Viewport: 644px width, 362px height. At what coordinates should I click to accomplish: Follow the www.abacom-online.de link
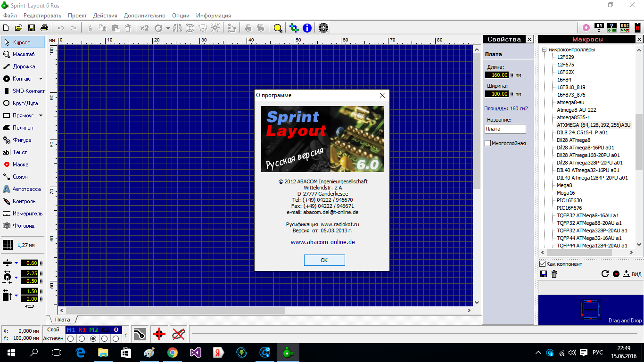point(323,242)
